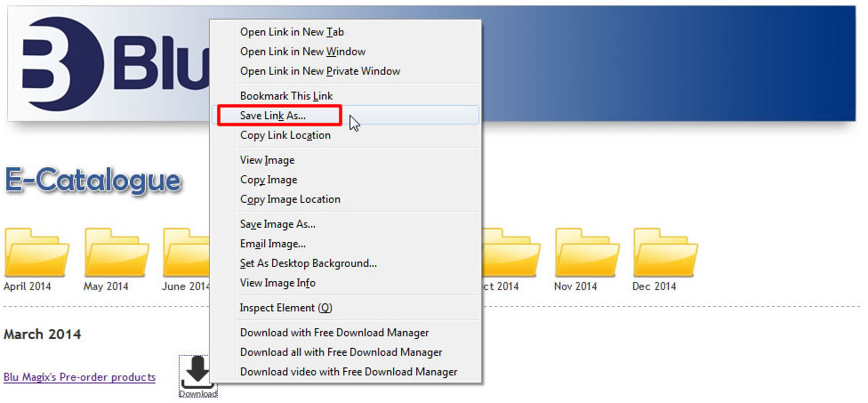Select Download video with Free Download Manager
Viewport: 868px width, 403px height.
[349, 372]
